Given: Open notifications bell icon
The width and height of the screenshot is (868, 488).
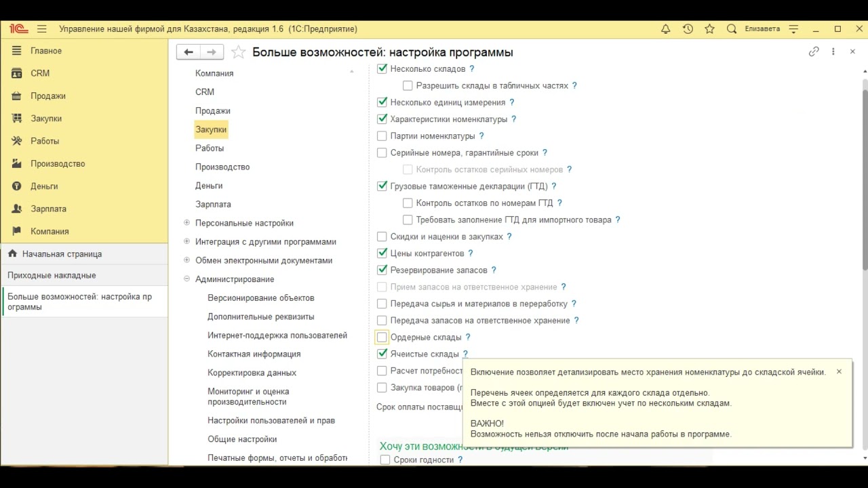Looking at the screenshot, I should pyautogui.click(x=666, y=29).
